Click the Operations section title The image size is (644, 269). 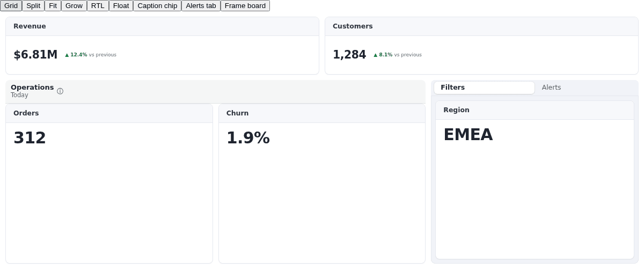(x=32, y=88)
